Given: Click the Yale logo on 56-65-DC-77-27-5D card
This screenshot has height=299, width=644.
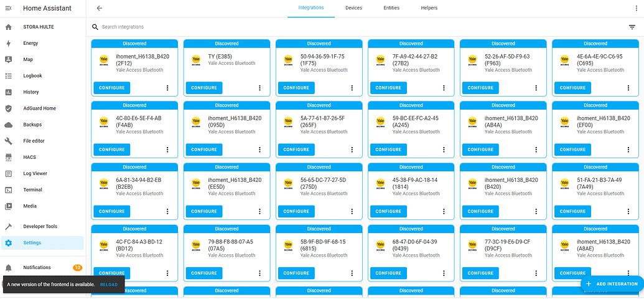Looking at the screenshot, I should point(288,184).
